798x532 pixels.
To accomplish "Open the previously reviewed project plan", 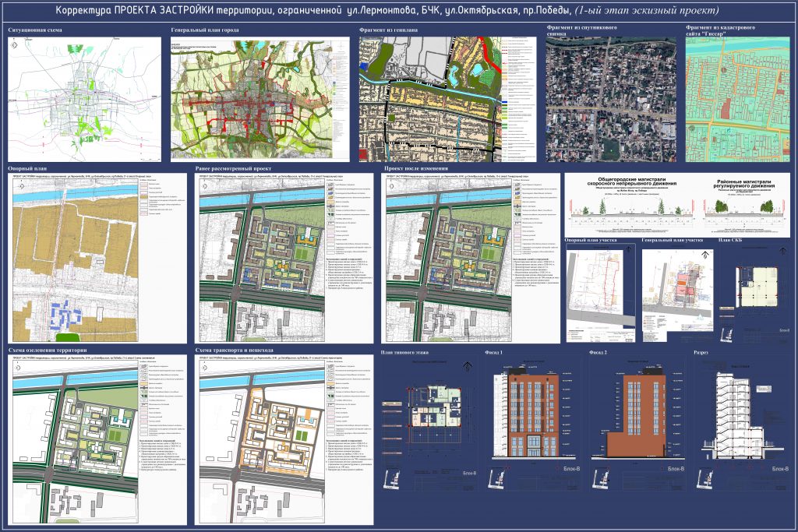I will point(284,259).
